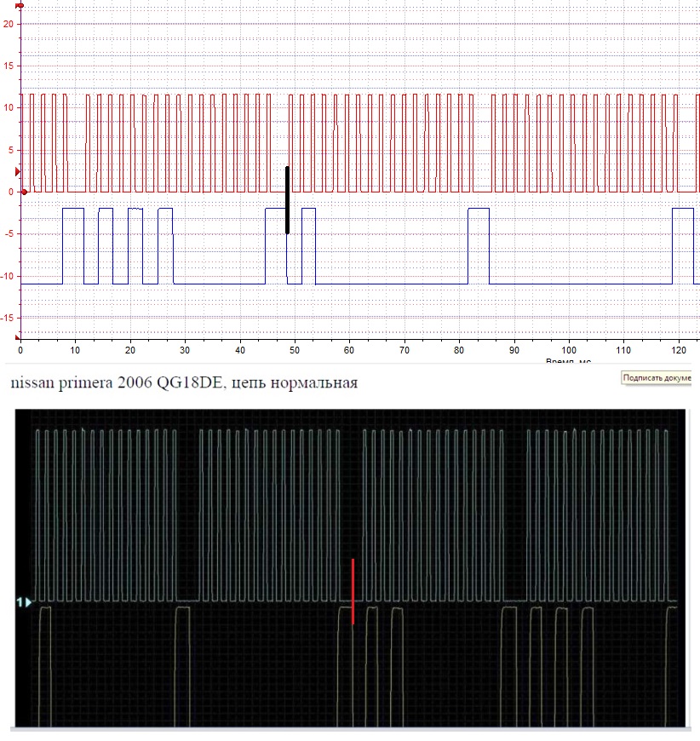Click the '70' time axis label
Image resolution: width=700 pixels, height=741 pixels.
coord(405,351)
